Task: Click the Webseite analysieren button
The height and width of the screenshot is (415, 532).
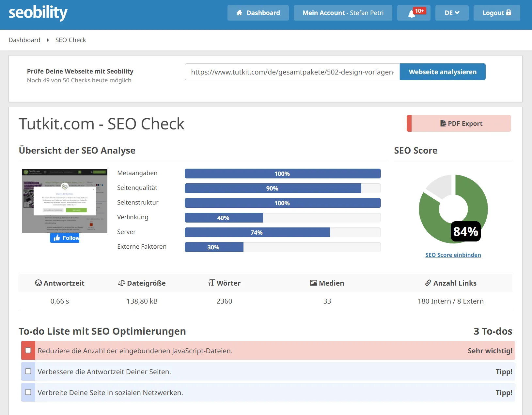Action: point(443,72)
